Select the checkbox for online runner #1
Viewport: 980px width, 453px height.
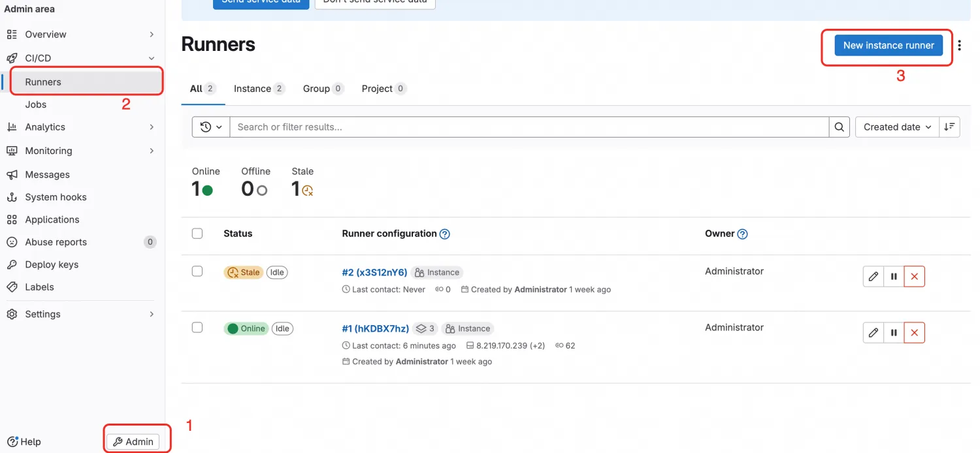(197, 328)
